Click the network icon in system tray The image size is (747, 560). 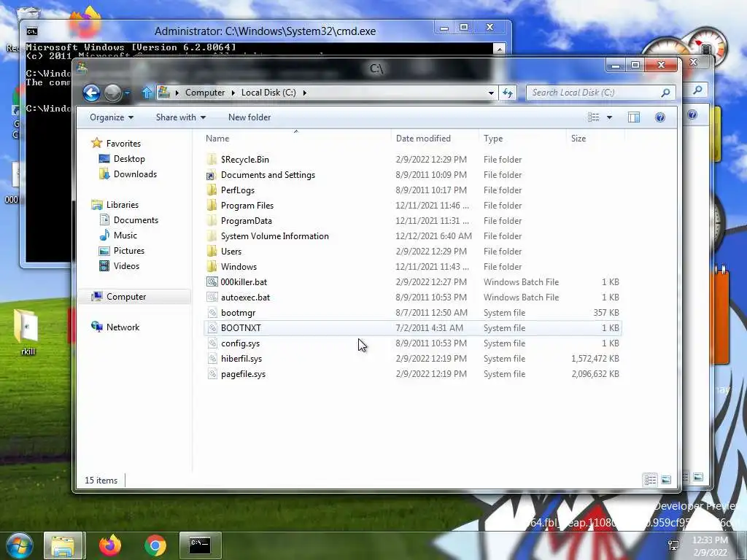pyautogui.click(x=673, y=545)
